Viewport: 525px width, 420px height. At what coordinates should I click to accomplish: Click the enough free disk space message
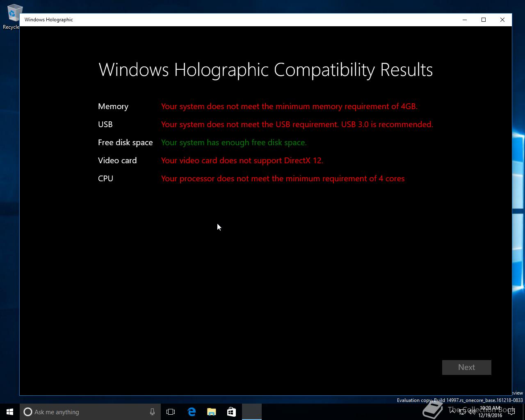[234, 142]
